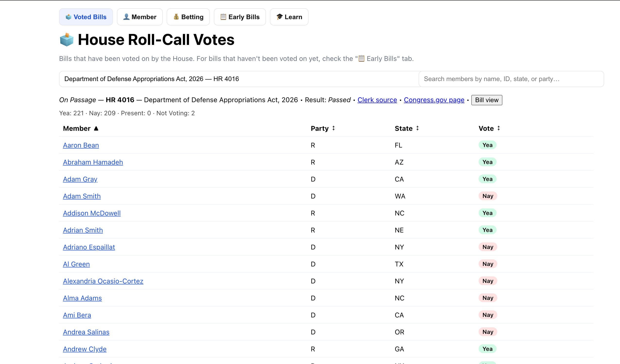Click the graduation cap Learn icon
Viewport: 620px width, 364px height.
point(279,17)
